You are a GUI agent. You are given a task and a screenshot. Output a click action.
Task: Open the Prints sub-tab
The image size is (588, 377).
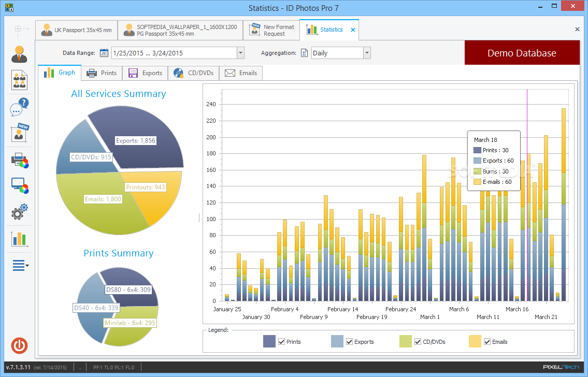[102, 73]
